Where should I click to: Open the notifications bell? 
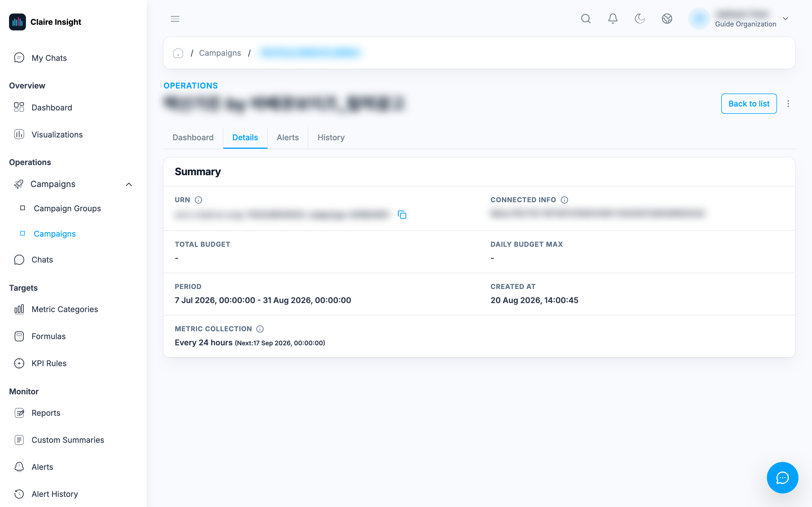pos(613,19)
